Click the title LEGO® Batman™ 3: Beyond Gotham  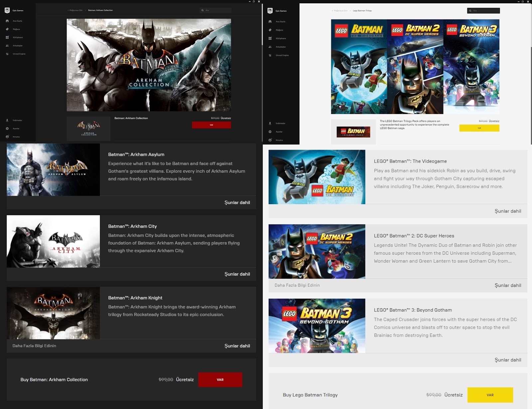point(413,310)
